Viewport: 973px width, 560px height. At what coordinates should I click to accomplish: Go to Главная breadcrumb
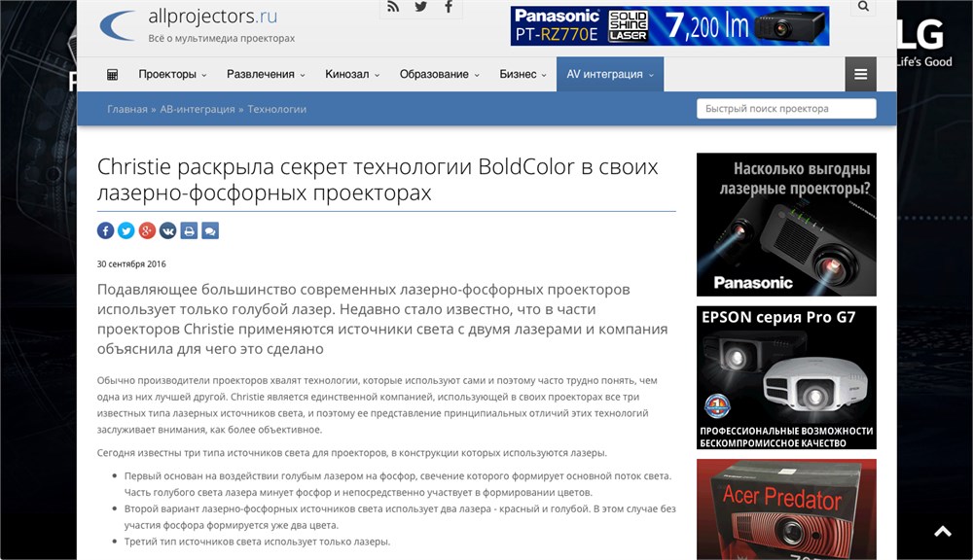tap(127, 109)
